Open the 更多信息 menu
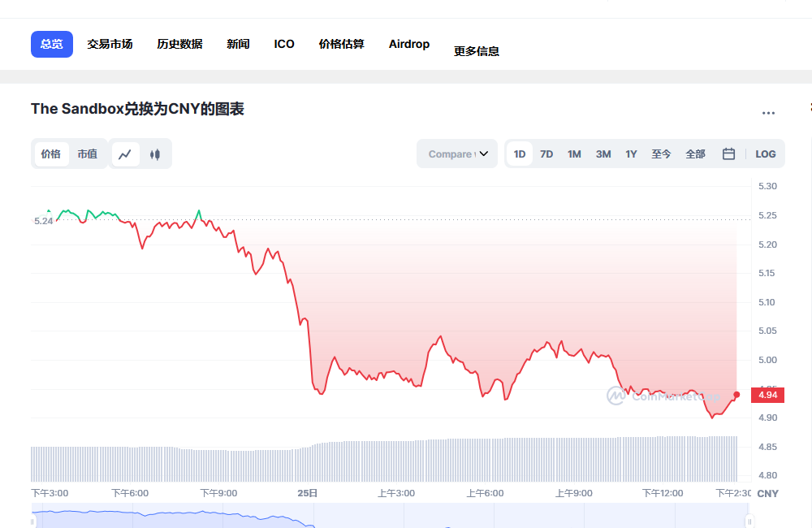Image resolution: width=812 pixels, height=528 pixels. tap(477, 51)
